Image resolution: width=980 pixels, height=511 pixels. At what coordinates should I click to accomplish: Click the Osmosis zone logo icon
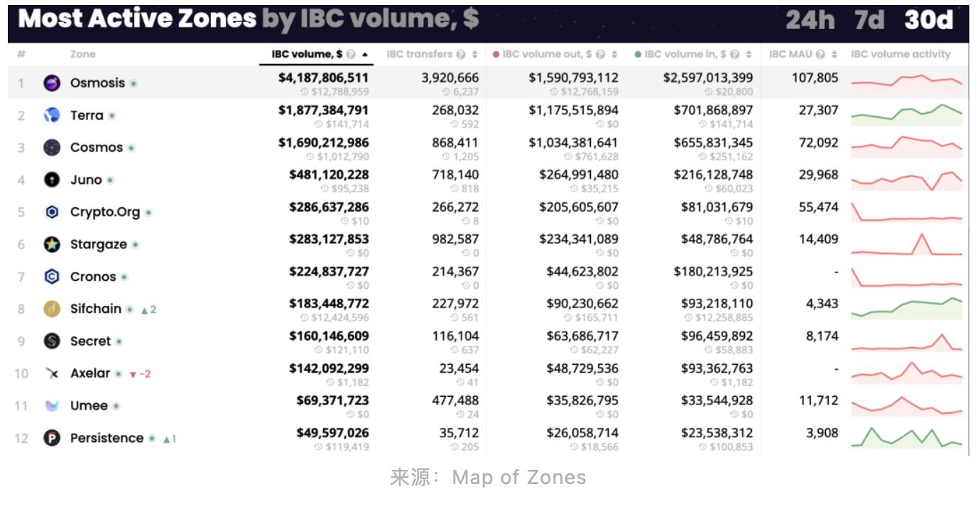(52, 83)
